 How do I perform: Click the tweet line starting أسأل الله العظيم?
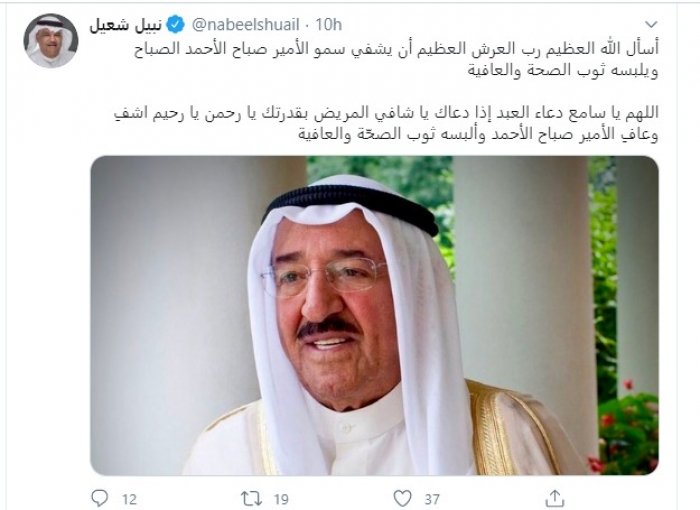coord(396,48)
